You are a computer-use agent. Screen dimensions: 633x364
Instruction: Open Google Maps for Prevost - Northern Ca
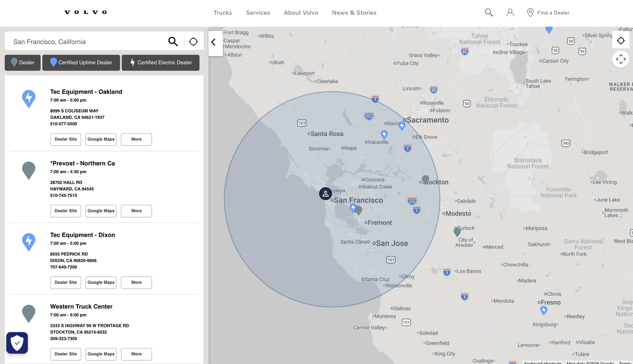tap(101, 211)
